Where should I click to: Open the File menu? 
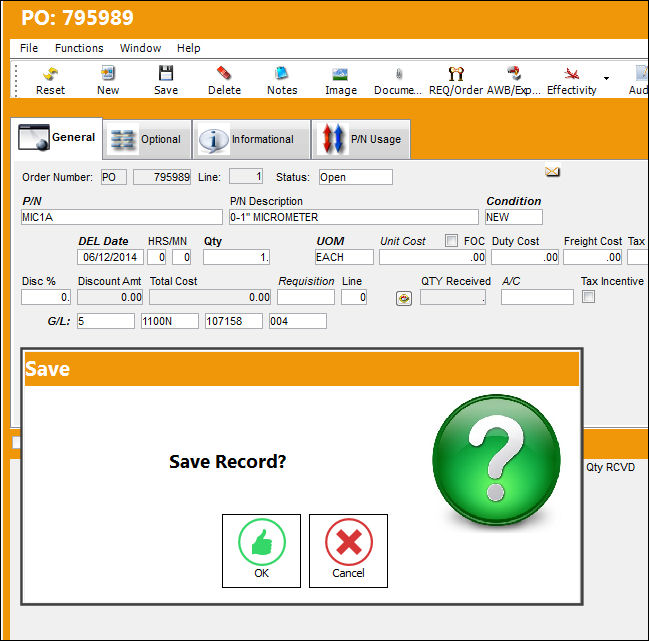coord(29,48)
